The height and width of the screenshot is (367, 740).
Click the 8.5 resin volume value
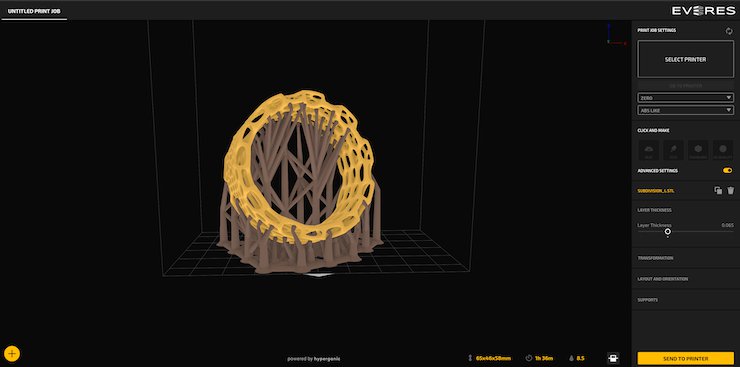pos(580,359)
